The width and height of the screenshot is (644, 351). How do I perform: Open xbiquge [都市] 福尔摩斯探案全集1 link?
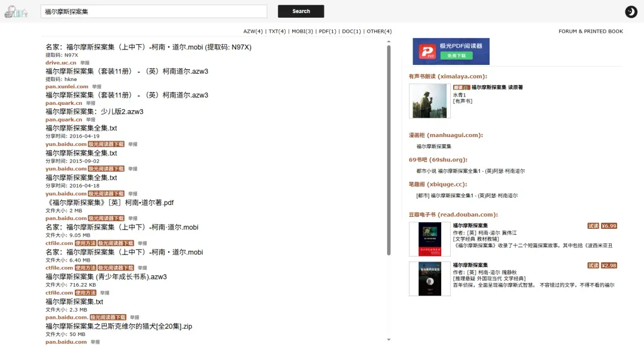[x=467, y=196]
